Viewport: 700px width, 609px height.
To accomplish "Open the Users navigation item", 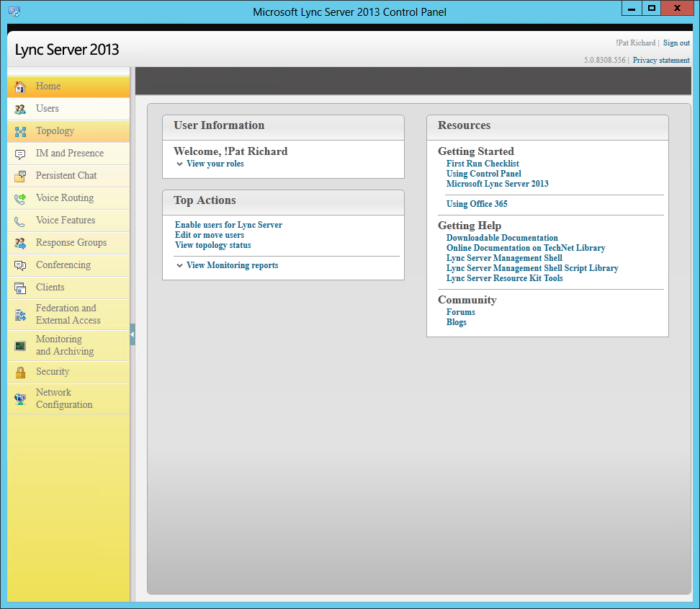I will (68, 109).
